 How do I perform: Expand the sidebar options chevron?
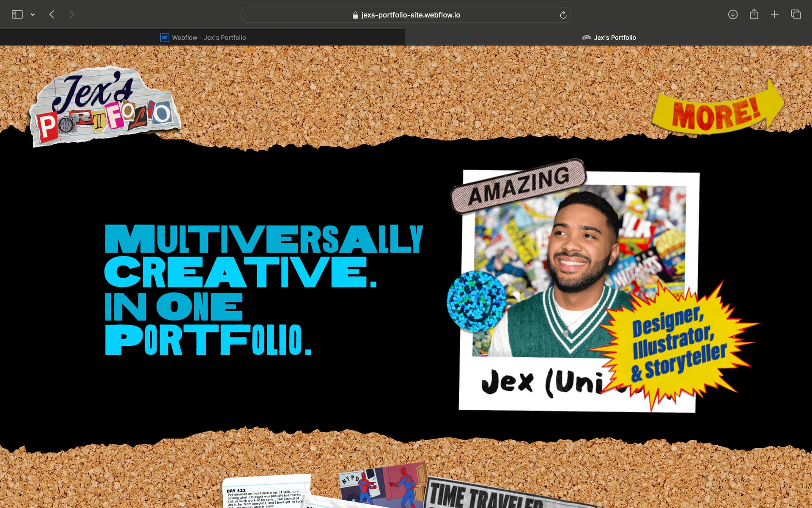pos(33,15)
